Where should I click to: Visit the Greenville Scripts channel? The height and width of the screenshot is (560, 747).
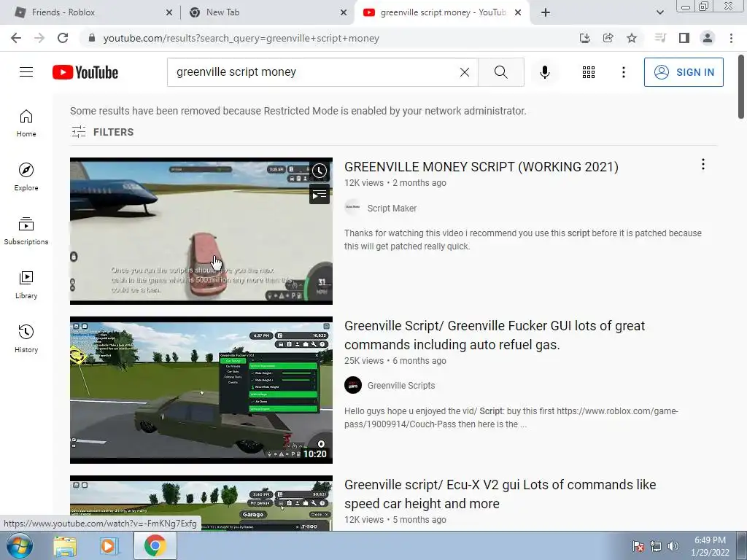pos(401,385)
